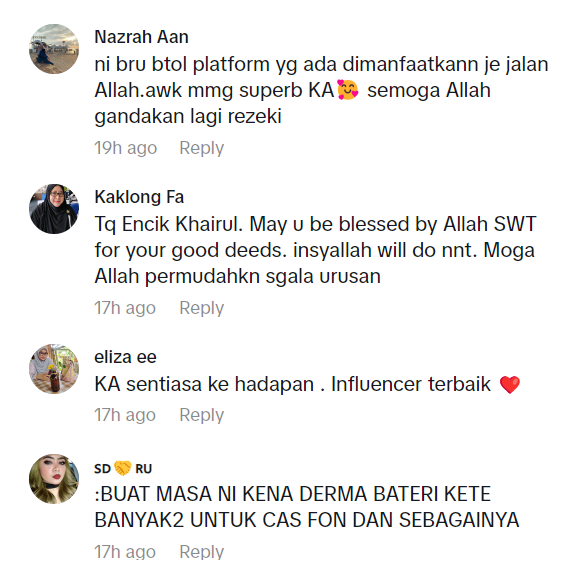Click the red heart emoji after terbaik
The height and width of the screenshot is (562, 585).
(x=510, y=384)
